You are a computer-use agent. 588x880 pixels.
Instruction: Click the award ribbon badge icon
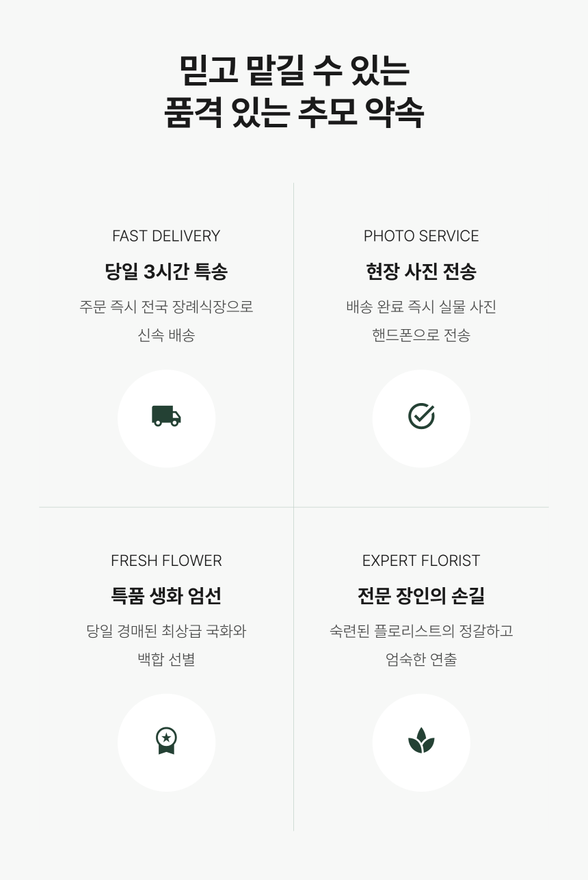[x=166, y=741]
